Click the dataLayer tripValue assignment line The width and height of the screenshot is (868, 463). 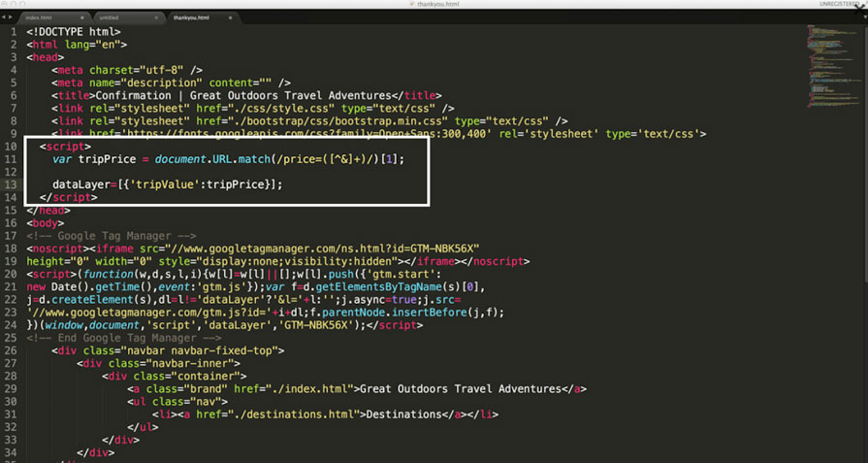point(168,184)
